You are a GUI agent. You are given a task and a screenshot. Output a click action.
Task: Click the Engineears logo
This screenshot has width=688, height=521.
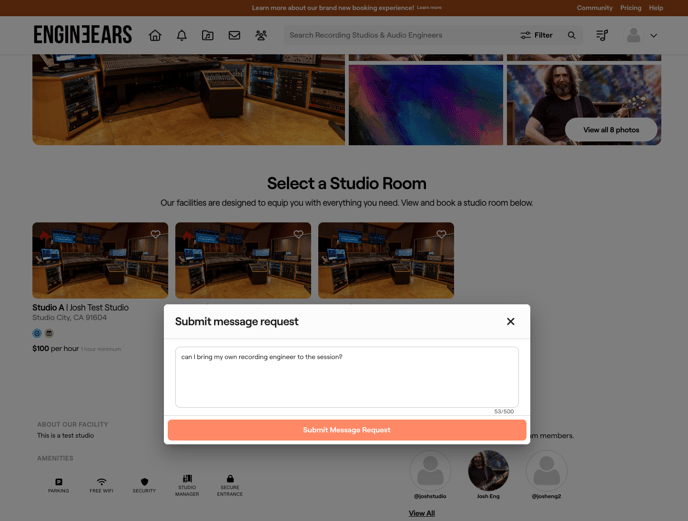(83, 35)
